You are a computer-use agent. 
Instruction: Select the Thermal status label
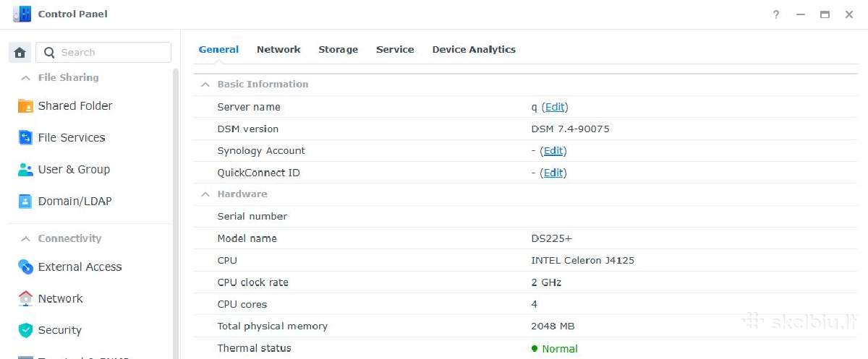tap(254, 348)
